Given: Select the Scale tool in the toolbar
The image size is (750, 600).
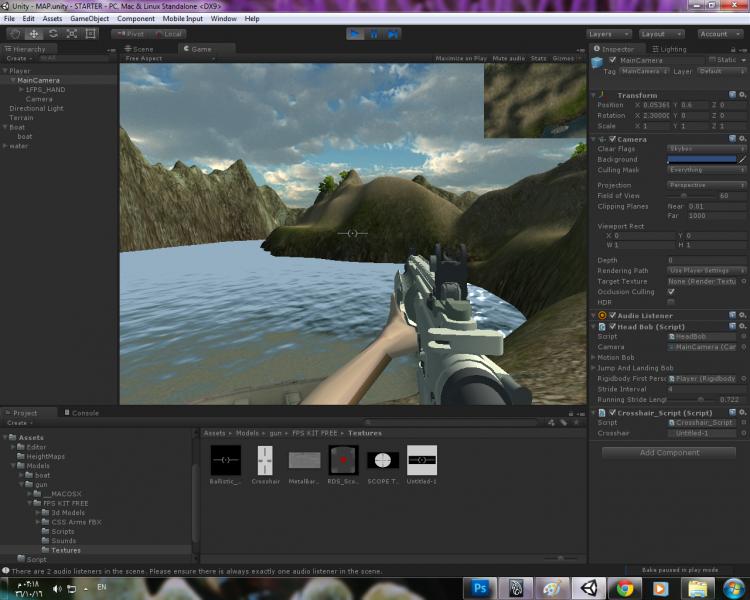Looking at the screenshot, I should click(71, 34).
